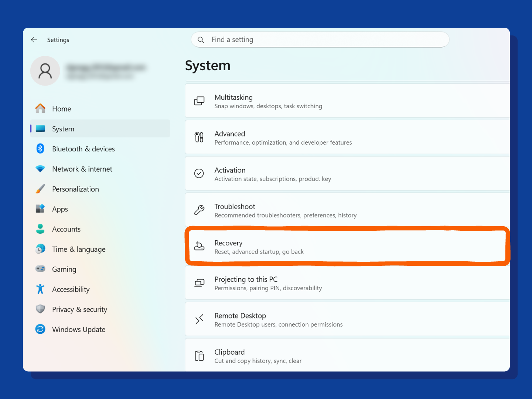Select the Remote Desktop arrows icon
The image size is (532, 399).
[x=199, y=319]
